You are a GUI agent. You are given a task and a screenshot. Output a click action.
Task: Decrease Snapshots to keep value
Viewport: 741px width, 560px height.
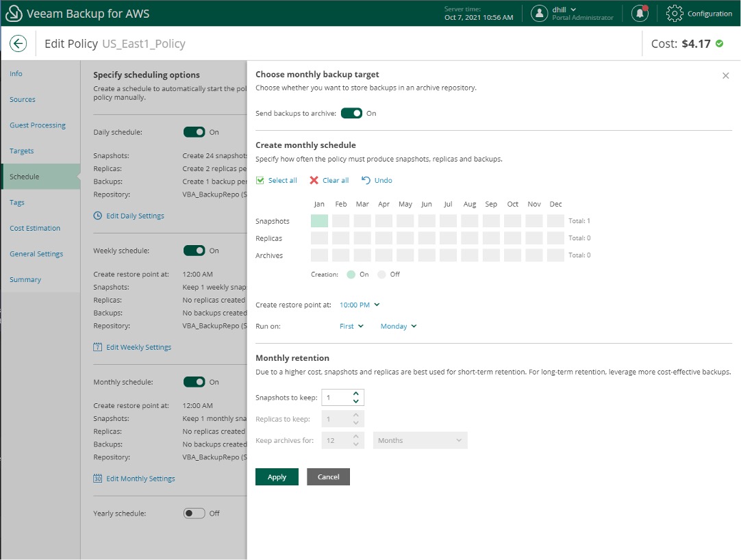click(x=356, y=401)
